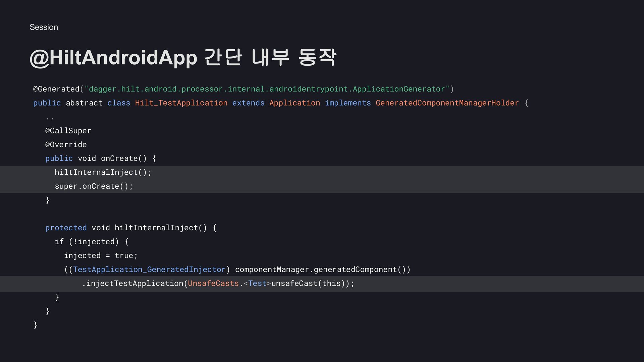Screen dimensions: 644x362
Task: Click the Session label at top
Action: pos(44,27)
